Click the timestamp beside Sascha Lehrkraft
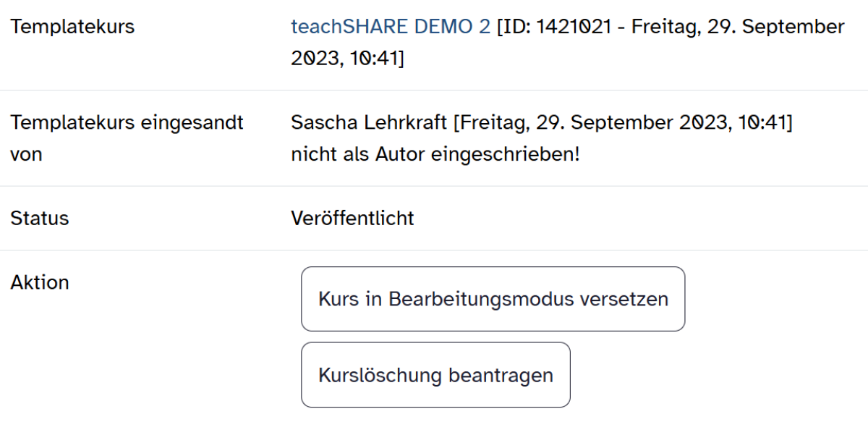This screenshot has width=868, height=422. pos(622,123)
